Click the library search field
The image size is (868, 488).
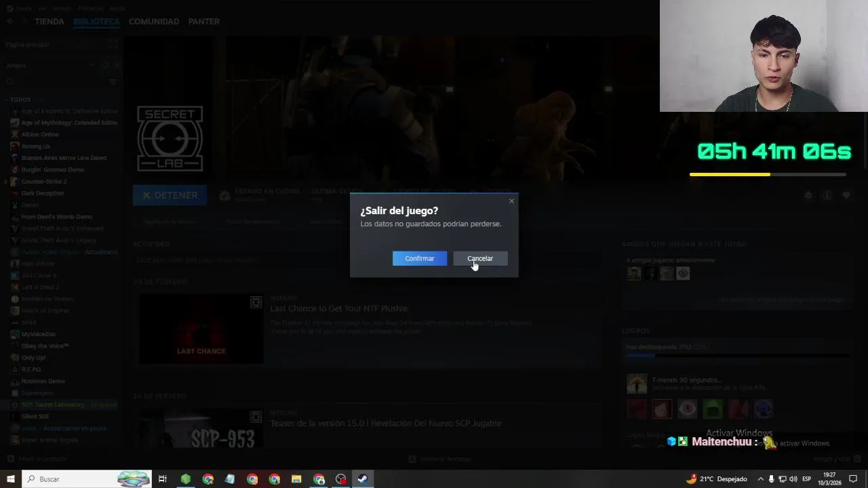[54, 82]
